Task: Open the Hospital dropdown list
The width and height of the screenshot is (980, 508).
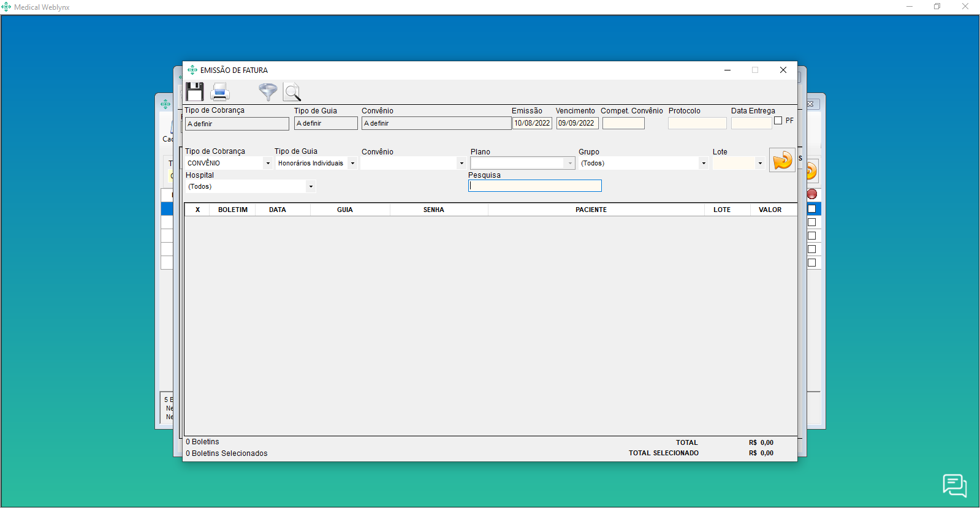Action: click(x=311, y=187)
